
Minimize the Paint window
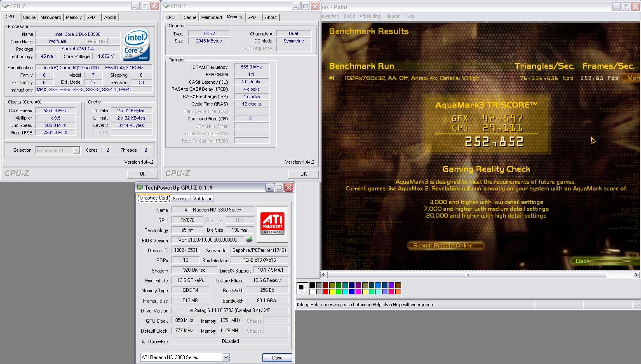click(616, 7)
